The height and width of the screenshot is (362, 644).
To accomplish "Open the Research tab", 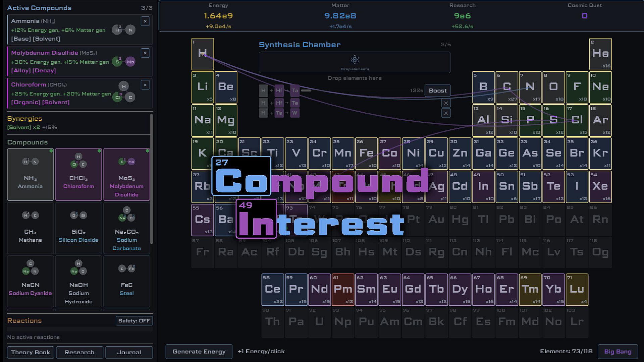I will 79,352.
